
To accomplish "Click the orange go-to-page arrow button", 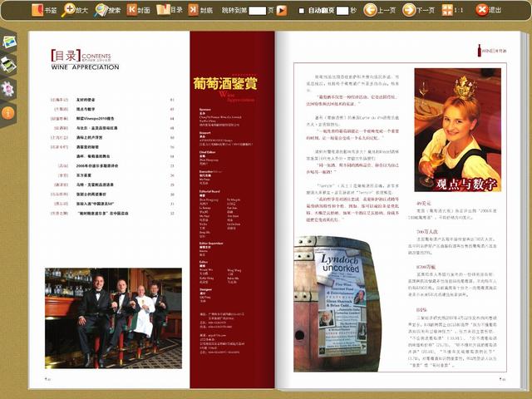I will [281, 11].
